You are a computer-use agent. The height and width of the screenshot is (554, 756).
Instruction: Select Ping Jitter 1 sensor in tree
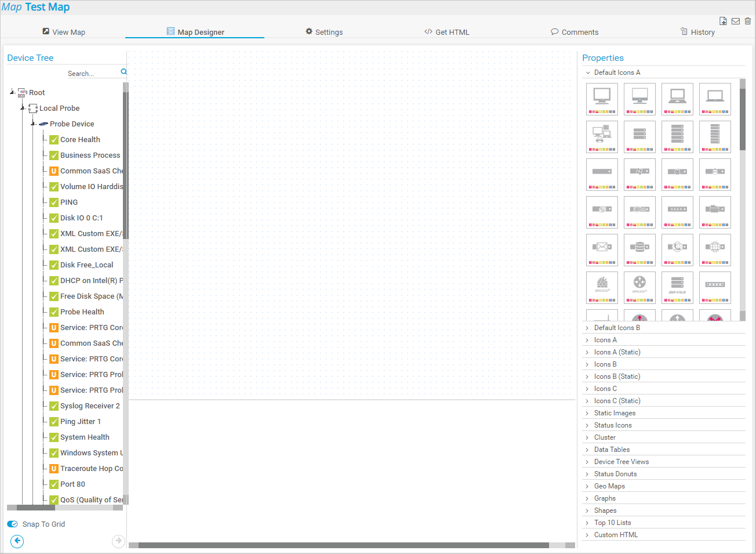point(80,422)
